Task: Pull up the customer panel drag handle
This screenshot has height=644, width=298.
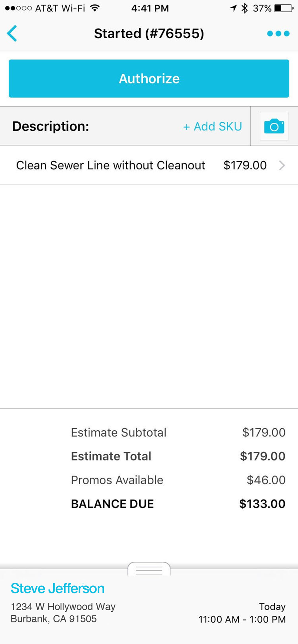Action: [149, 570]
